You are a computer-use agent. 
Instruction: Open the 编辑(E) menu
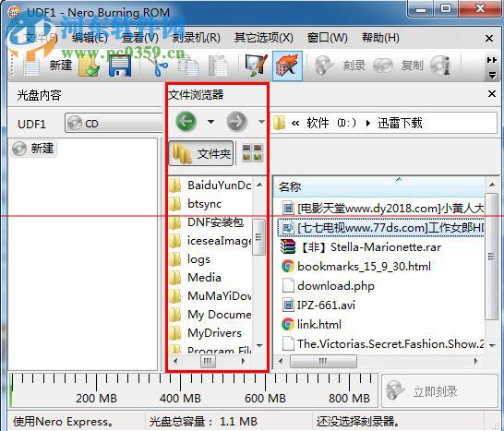90,38
